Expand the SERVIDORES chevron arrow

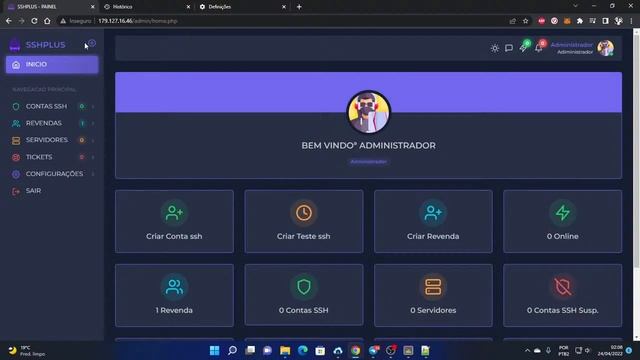point(93,140)
